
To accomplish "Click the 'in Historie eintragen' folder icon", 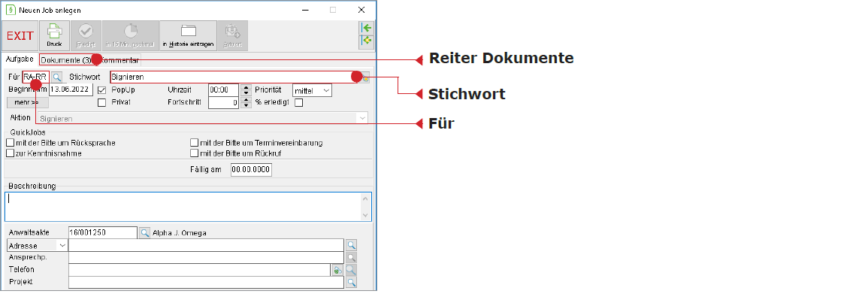I will coord(188,36).
